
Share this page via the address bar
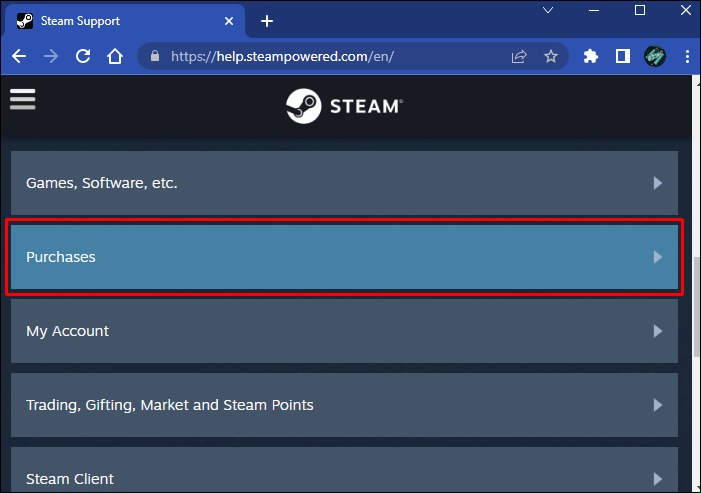tap(519, 57)
